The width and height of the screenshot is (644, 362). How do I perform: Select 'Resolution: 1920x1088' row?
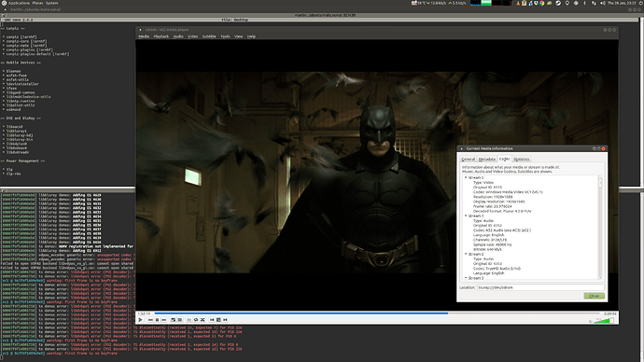point(493,197)
